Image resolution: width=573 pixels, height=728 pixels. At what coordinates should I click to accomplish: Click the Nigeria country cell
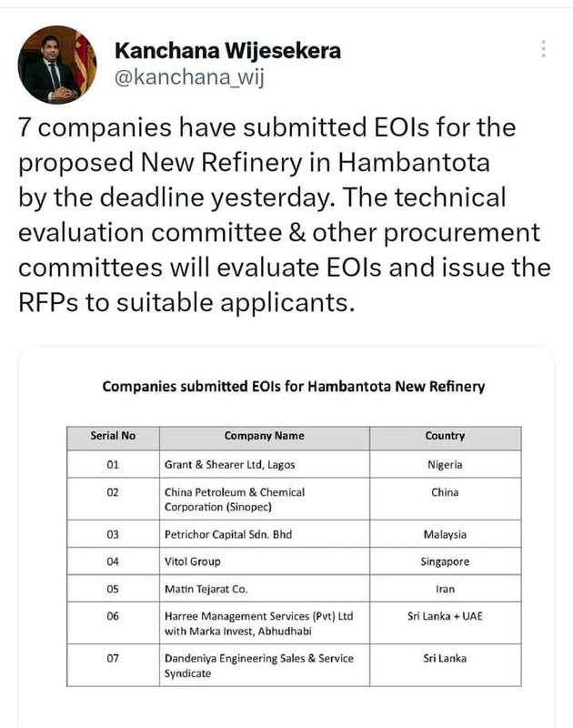446,464
